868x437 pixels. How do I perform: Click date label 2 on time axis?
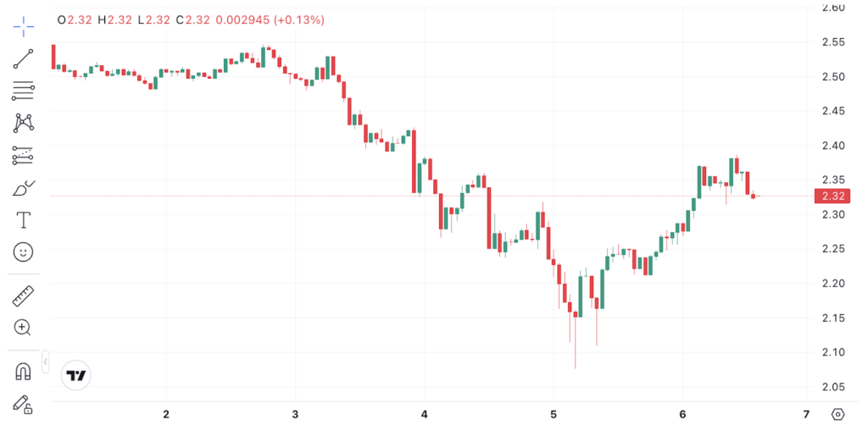tap(166, 414)
